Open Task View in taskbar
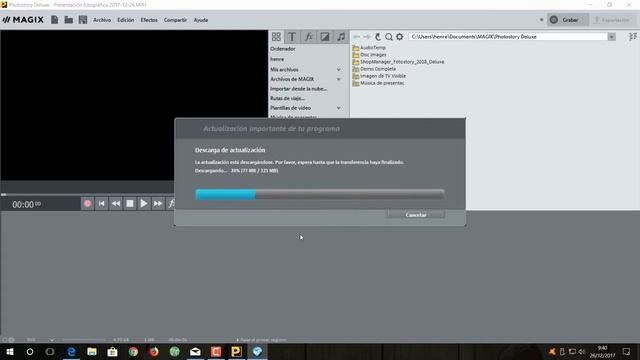 (50, 351)
